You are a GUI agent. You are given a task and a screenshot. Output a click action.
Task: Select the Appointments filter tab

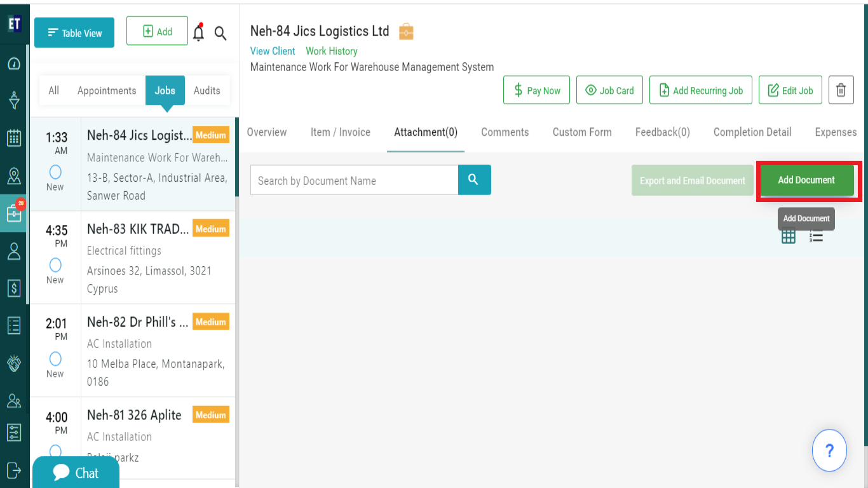click(x=107, y=90)
